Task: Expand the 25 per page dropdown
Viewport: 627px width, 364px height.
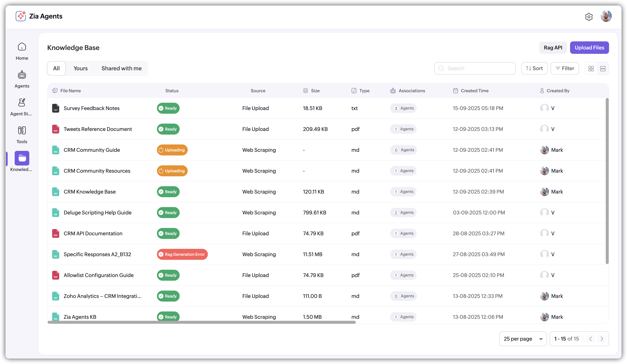Action: tap(522, 339)
